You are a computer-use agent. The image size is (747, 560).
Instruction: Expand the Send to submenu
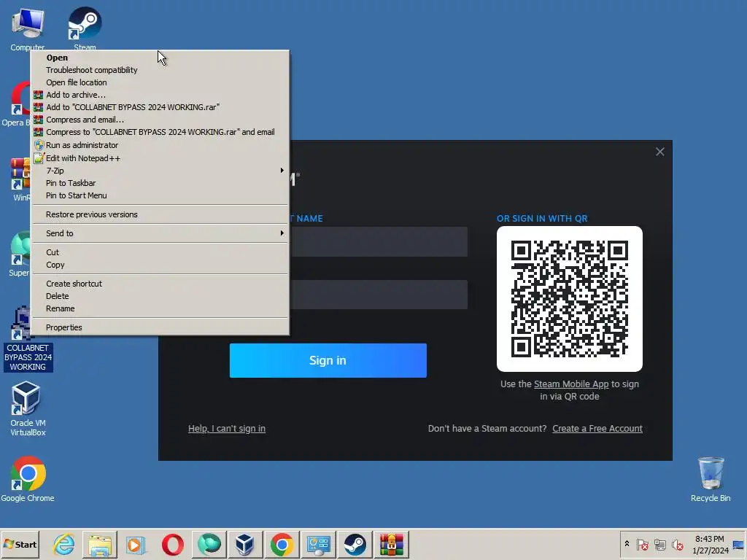[160, 233]
